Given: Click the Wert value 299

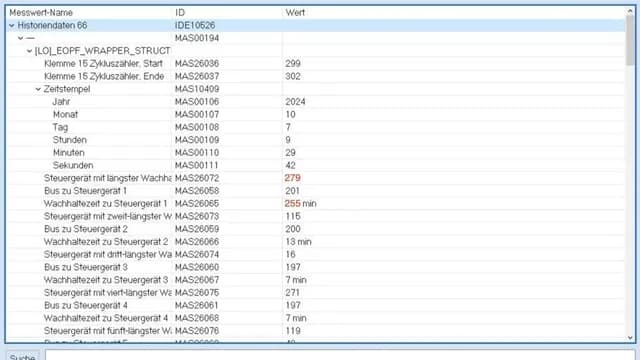Looking at the screenshot, I should pyautogui.click(x=293, y=64).
